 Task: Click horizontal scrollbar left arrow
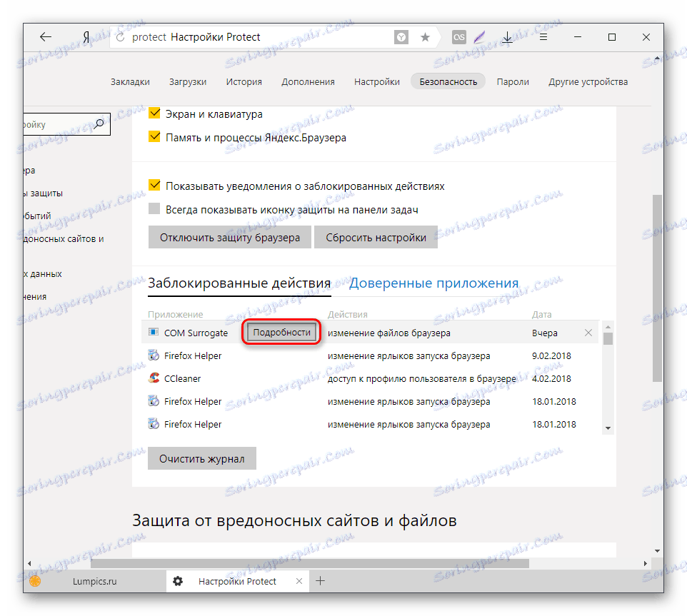(x=29, y=563)
